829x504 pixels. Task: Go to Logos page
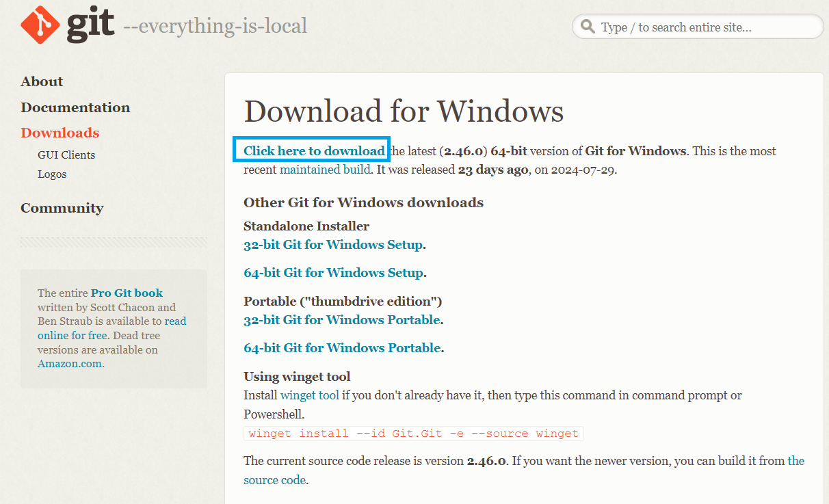pyautogui.click(x=52, y=174)
